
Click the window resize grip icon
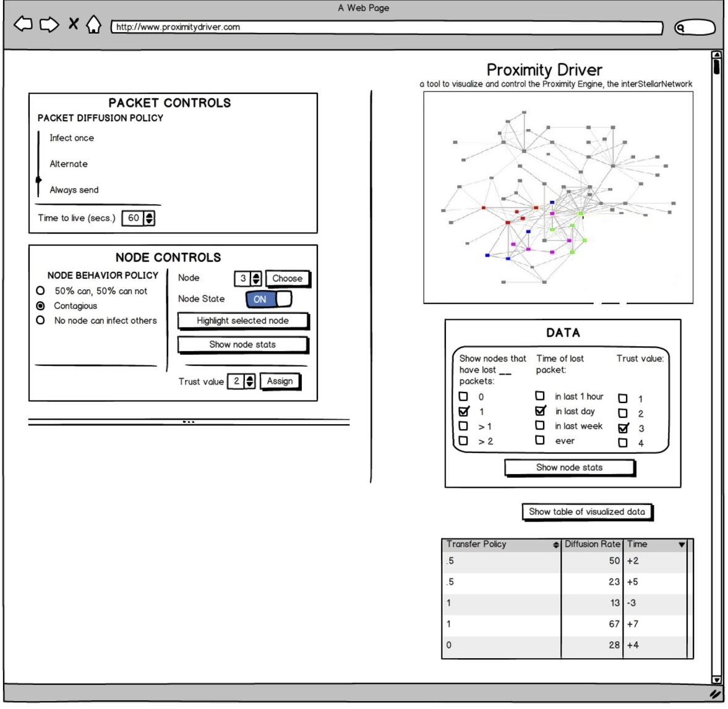(716, 694)
